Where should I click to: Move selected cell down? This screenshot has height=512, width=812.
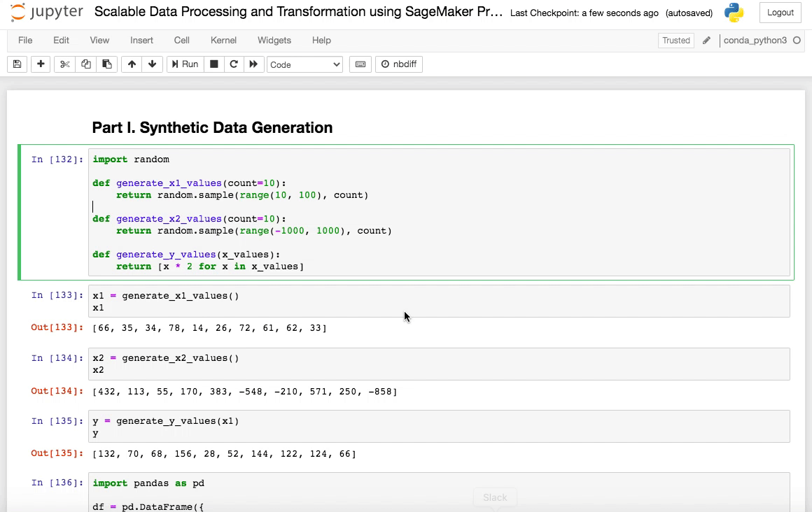coord(153,64)
